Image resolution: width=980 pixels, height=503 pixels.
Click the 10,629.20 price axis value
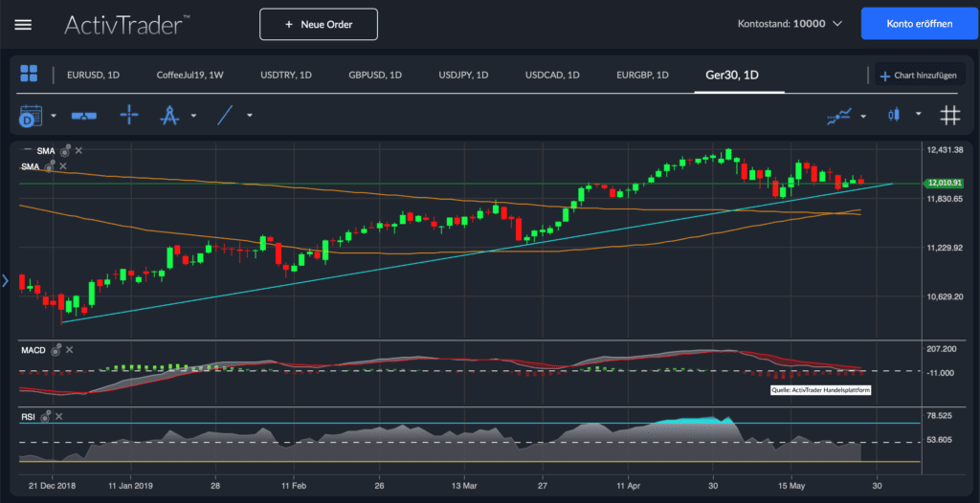coord(946,296)
